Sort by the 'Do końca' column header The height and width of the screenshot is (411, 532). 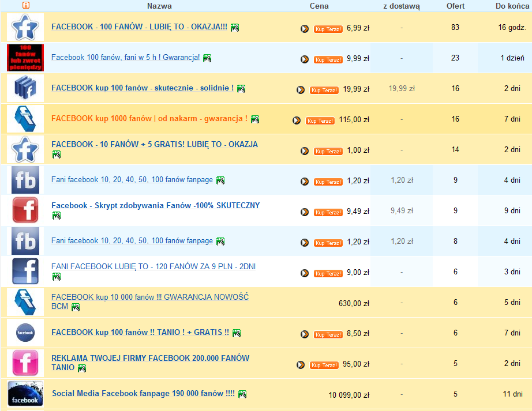tap(512, 6)
